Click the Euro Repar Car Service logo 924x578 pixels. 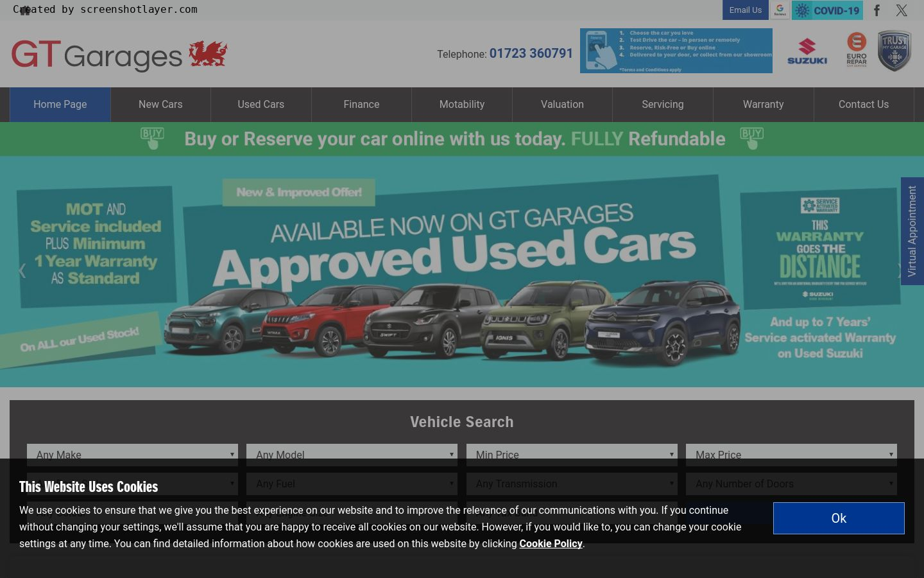tap(857, 50)
